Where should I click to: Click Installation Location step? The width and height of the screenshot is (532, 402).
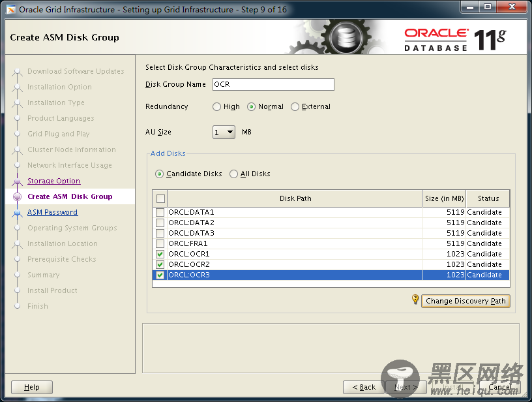(63, 243)
